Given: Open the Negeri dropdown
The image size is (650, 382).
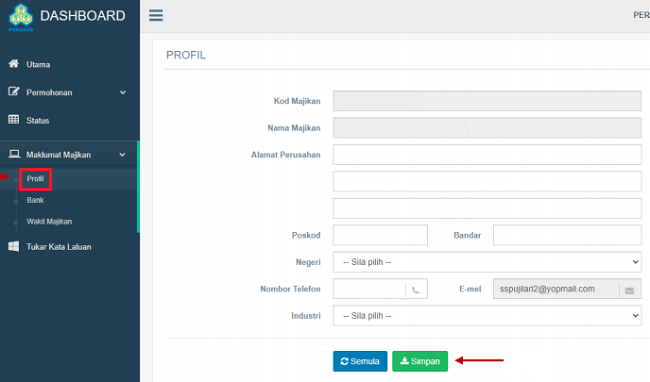Looking at the screenshot, I should (x=487, y=262).
